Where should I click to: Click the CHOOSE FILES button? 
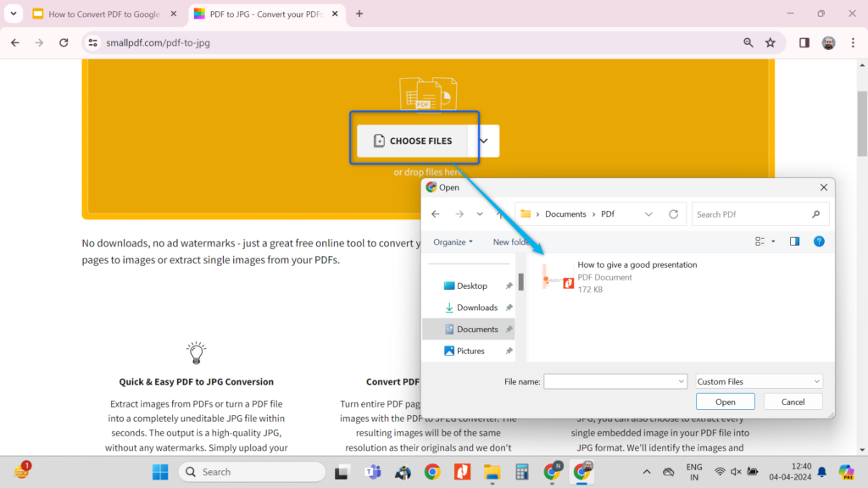click(x=415, y=141)
